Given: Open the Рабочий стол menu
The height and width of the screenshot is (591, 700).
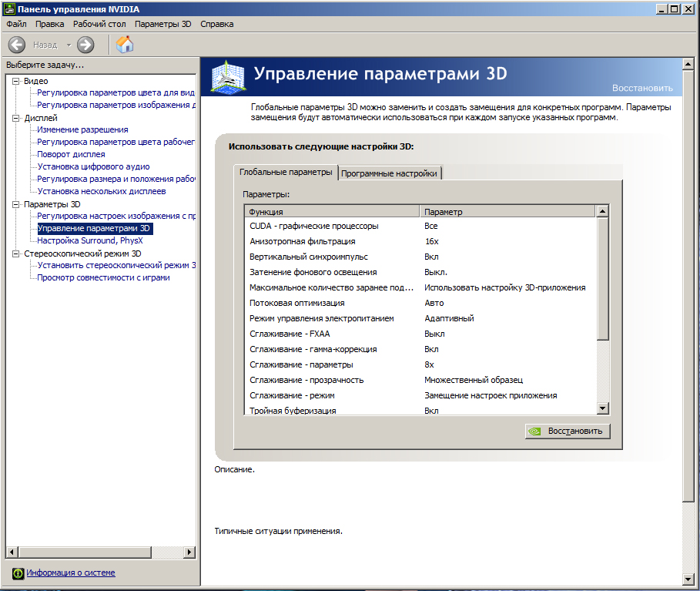Looking at the screenshot, I should (x=99, y=24).
